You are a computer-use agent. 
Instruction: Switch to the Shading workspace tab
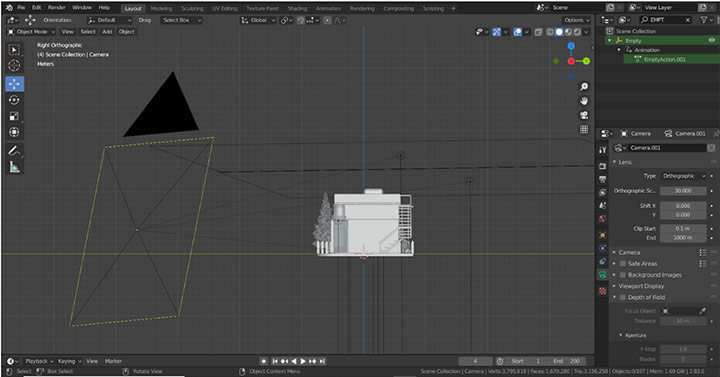pyautogui.click(x=297, y=8)
